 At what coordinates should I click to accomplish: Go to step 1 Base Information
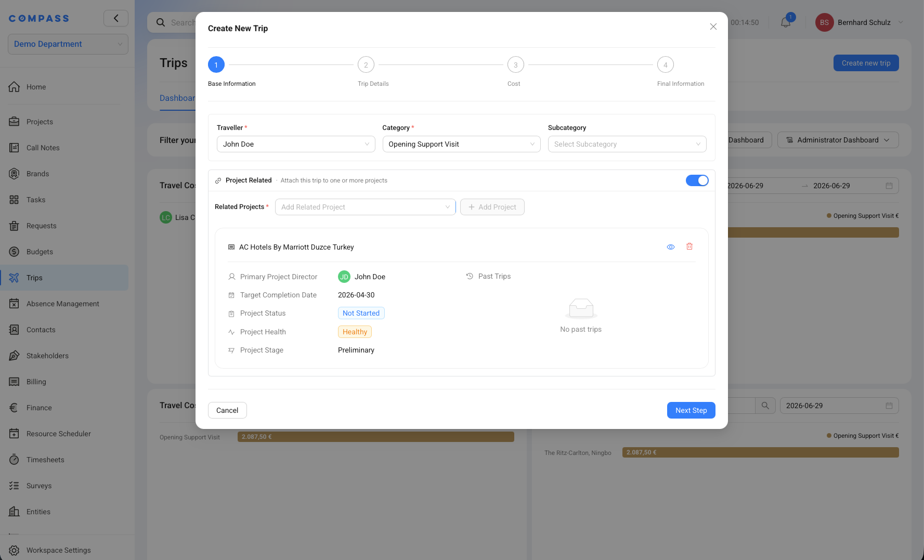tap(216, 65)
